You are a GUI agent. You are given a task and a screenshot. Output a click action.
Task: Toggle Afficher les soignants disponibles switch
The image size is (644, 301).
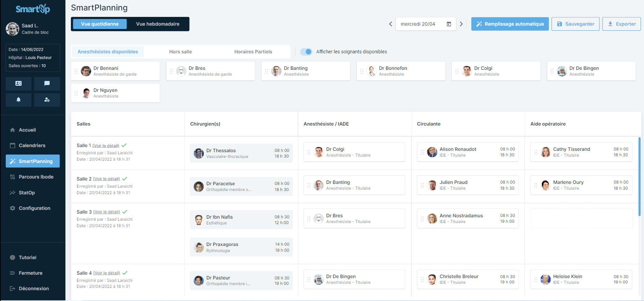(306, 52)
